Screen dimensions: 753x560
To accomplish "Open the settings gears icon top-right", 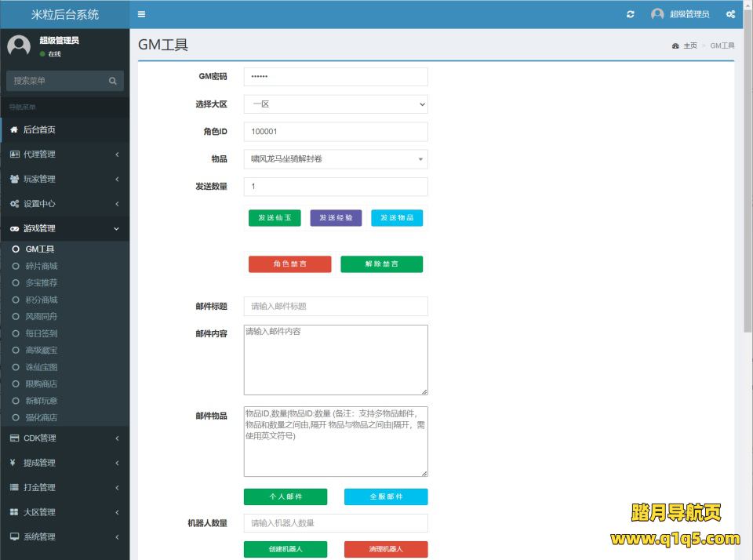I will click(730, 14).
